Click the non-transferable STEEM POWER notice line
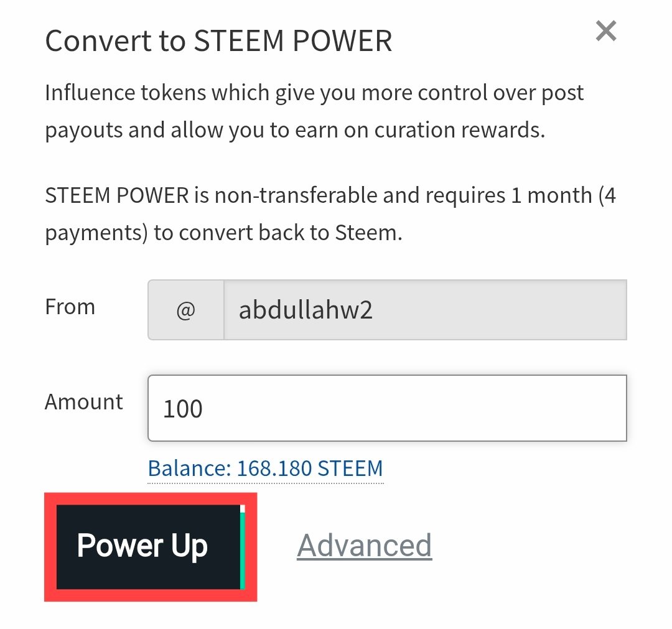The image size is (672, 629). [x=330, y=196]
